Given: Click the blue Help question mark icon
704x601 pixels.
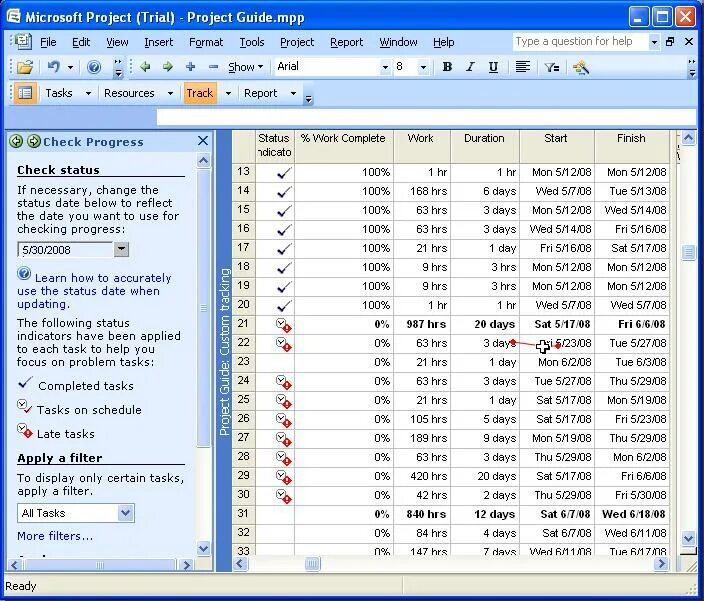Looking at the screenshot, I should tap(94, 67).
